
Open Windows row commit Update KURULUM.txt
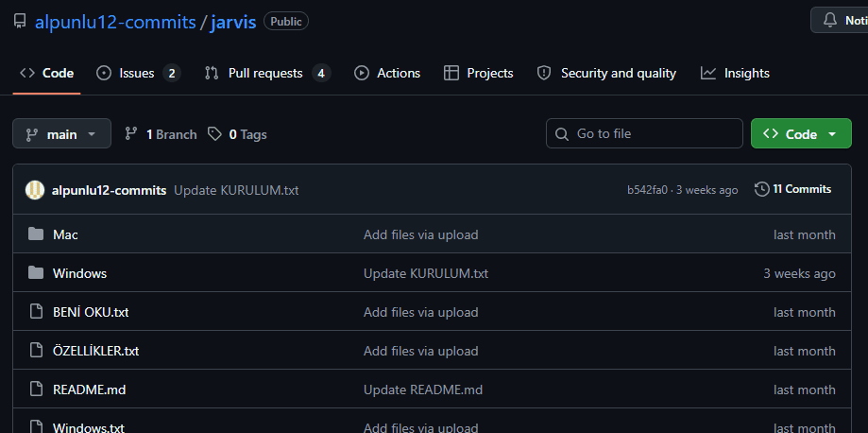coord(426,273)
